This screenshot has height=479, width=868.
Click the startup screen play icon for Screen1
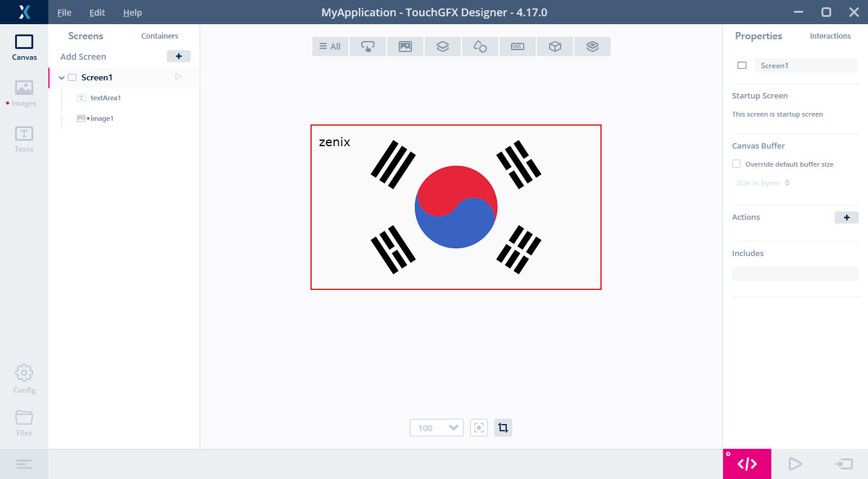[x=178, y=77]
